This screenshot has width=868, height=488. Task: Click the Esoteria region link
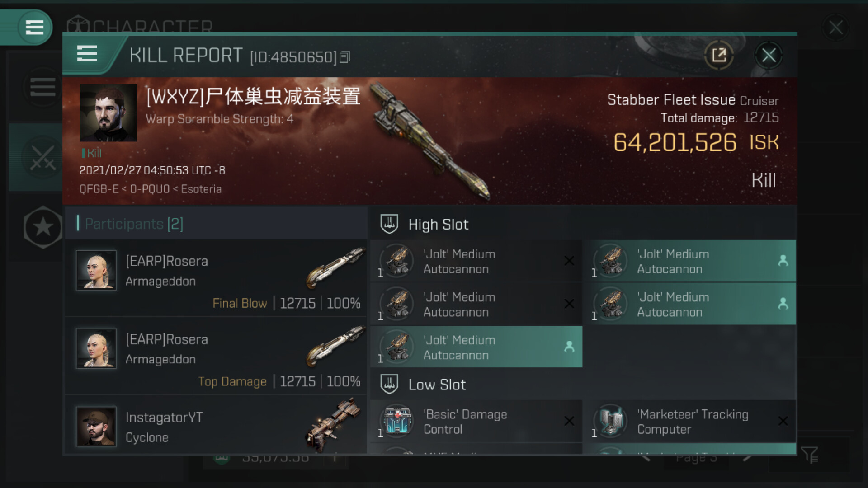(201, 189)
